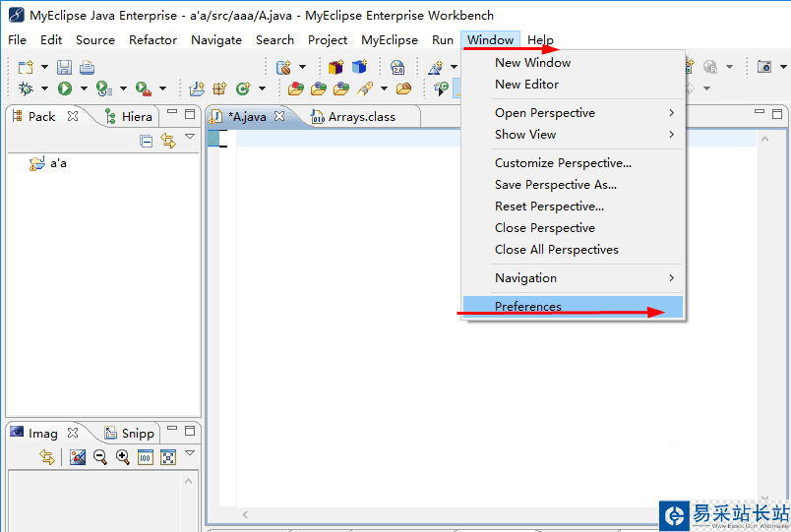The height and width of the screenshot is (532, 791).
Task: Open the MyEclipse menu
Action: 390,40
